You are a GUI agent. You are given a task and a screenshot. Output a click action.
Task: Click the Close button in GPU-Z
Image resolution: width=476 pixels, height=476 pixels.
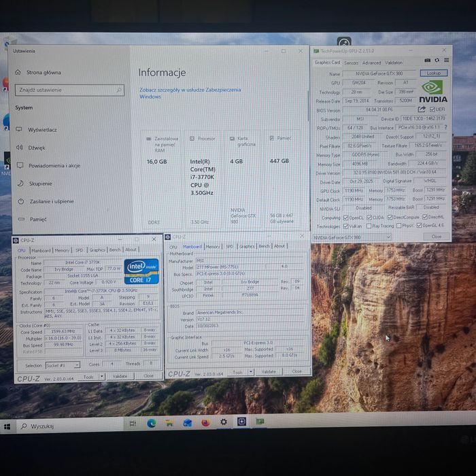coord(437,237)
